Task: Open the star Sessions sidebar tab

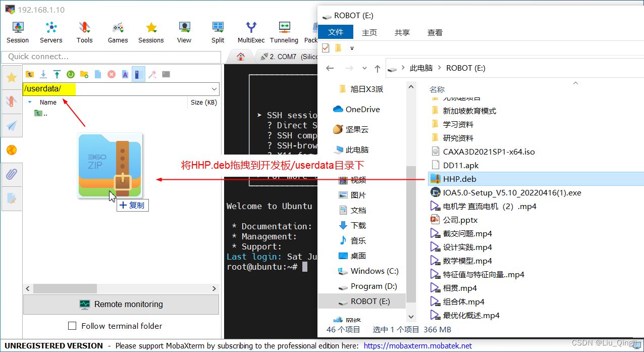Action: point(12,77)
